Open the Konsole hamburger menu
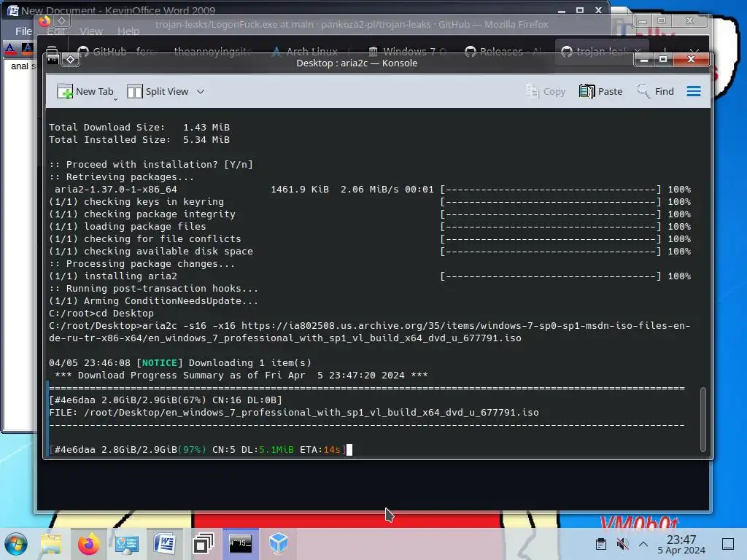Screen dimensions: 747x560 point(694,91)
